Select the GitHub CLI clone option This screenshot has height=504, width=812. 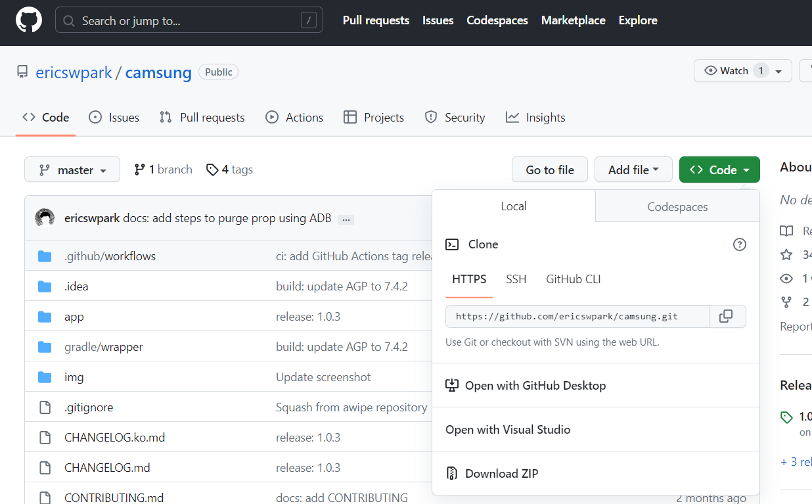[x=574, y=279]
